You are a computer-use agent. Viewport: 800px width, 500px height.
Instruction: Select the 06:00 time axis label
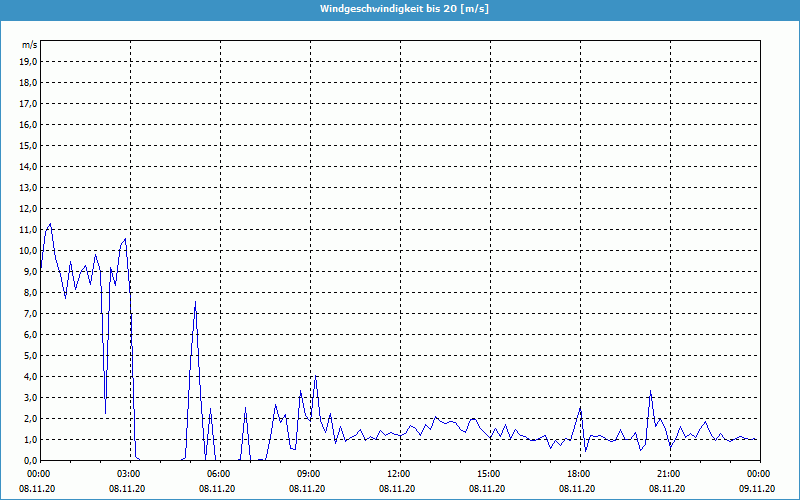point(219,473)
